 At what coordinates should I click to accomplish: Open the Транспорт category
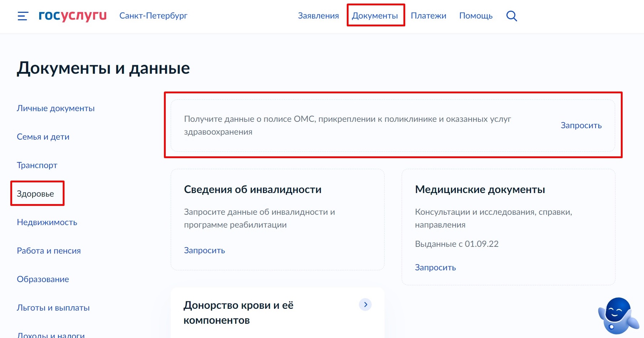pyautogui.click(x=37, y=165)
